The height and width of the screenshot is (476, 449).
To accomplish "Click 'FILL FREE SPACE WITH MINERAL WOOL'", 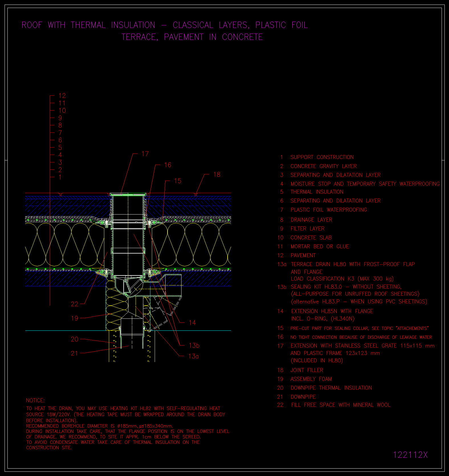I will click(341, 405).
